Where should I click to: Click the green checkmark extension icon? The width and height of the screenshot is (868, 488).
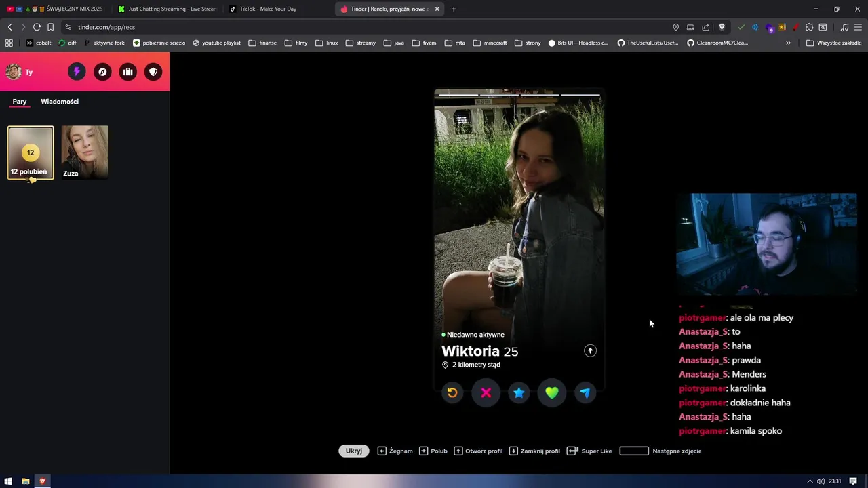(741, 27)
